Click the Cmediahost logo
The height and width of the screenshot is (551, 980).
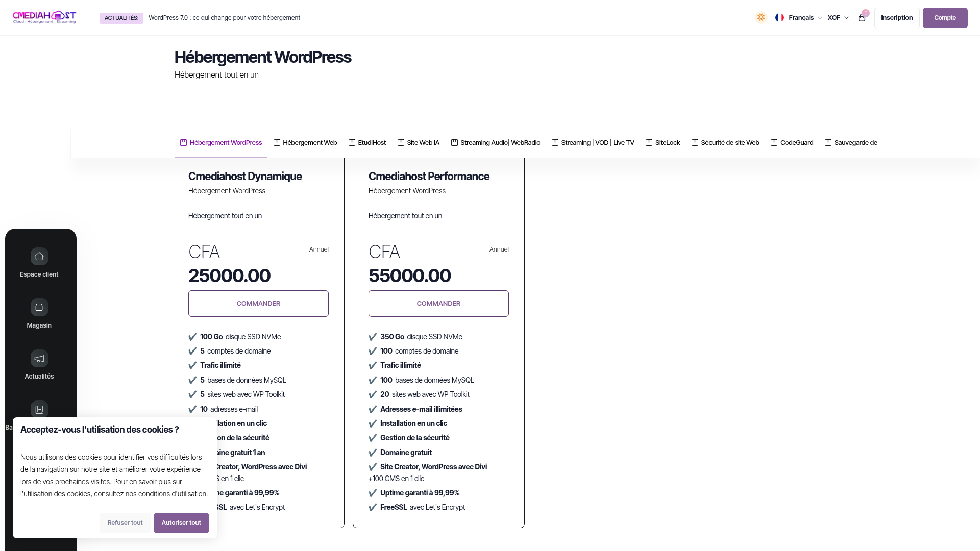coord(44,17)
